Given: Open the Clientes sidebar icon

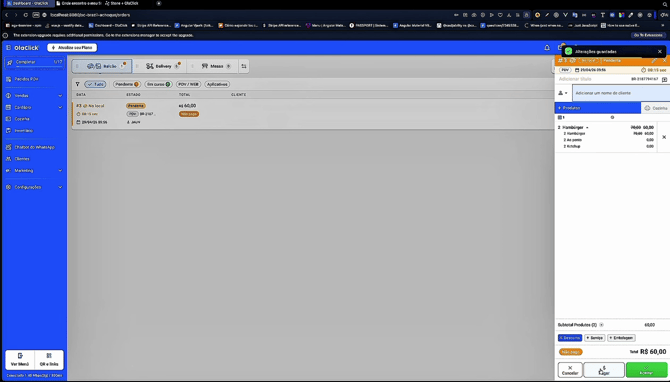Looking at the screenshot, I should tap(9, 159).
